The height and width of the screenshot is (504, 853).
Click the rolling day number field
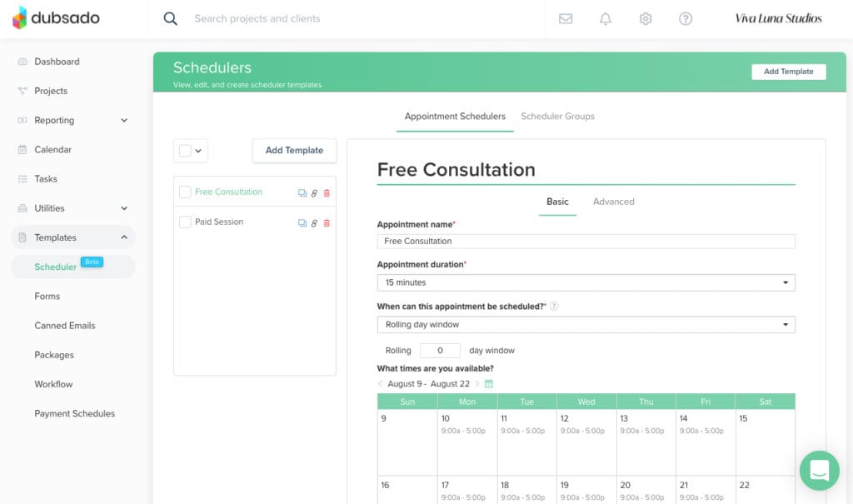coord(440,351)
